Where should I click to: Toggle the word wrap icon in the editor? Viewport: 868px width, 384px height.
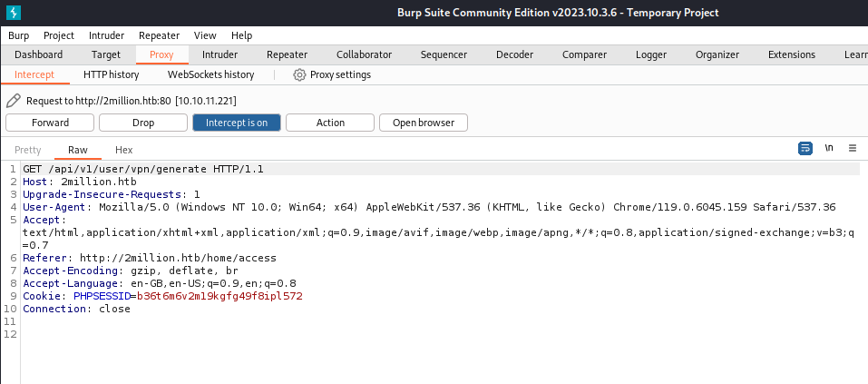coord(805,148)
